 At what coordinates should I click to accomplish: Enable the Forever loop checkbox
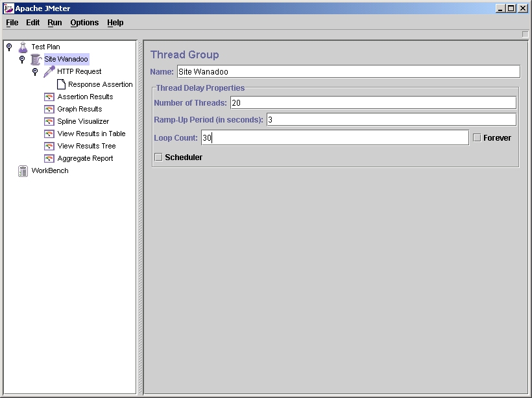(x=477, y=138)
